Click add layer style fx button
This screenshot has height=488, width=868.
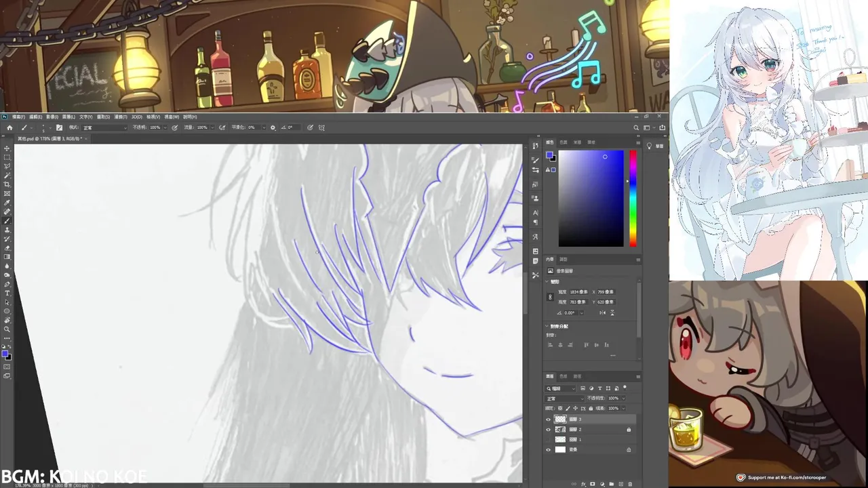click(x=583, y=484)
